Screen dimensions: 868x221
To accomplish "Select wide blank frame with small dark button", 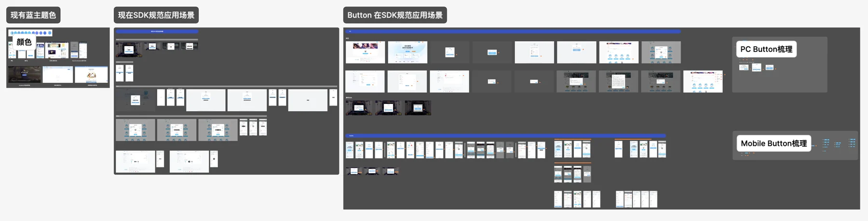I will [x=308, y=100].
